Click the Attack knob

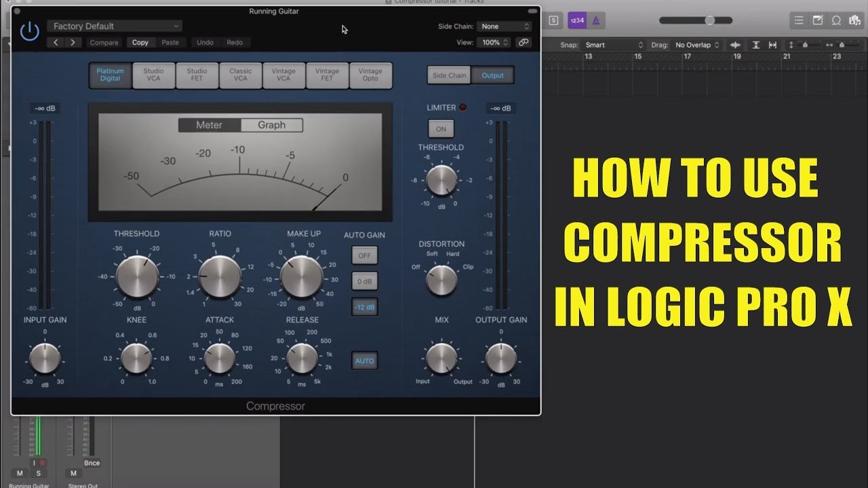220,358
